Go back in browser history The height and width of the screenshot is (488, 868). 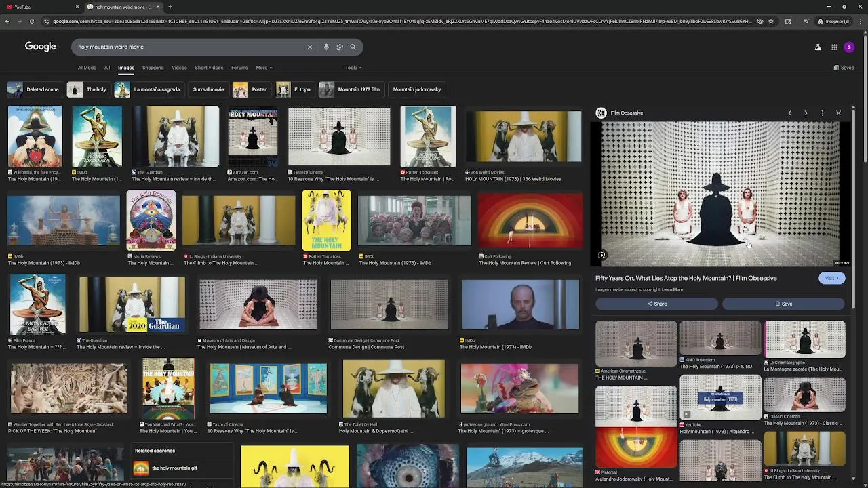pyautogui.click(x=7, y=21)
